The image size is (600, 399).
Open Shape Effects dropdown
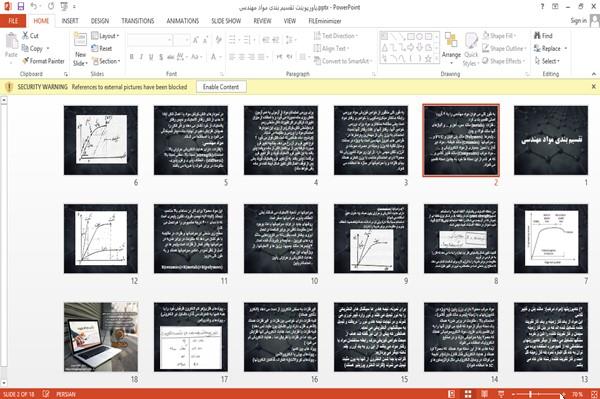pyautogui.click(x=503, y=61)
